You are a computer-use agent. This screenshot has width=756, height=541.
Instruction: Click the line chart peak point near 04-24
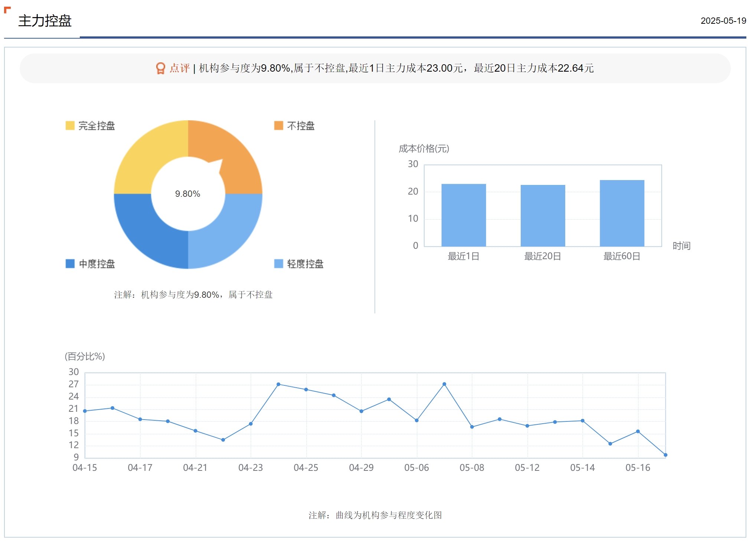click(278, 384)
